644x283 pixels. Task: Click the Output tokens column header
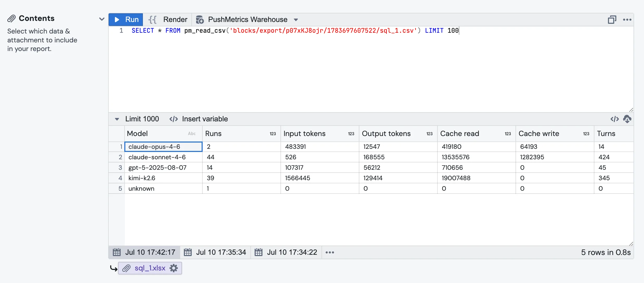coord(398,134)
